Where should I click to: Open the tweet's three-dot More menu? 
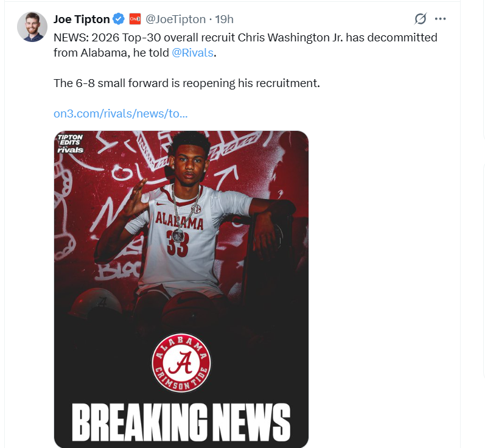[x=441, y=19]
